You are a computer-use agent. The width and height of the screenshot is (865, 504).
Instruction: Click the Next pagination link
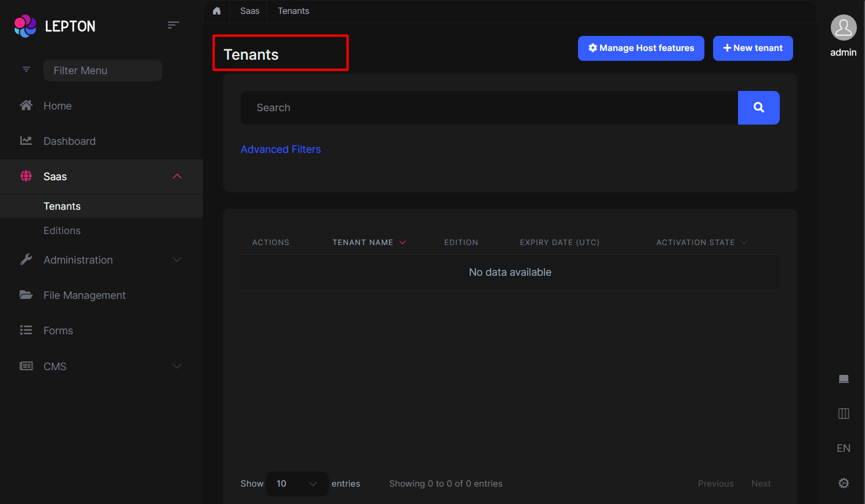point(761,484)
